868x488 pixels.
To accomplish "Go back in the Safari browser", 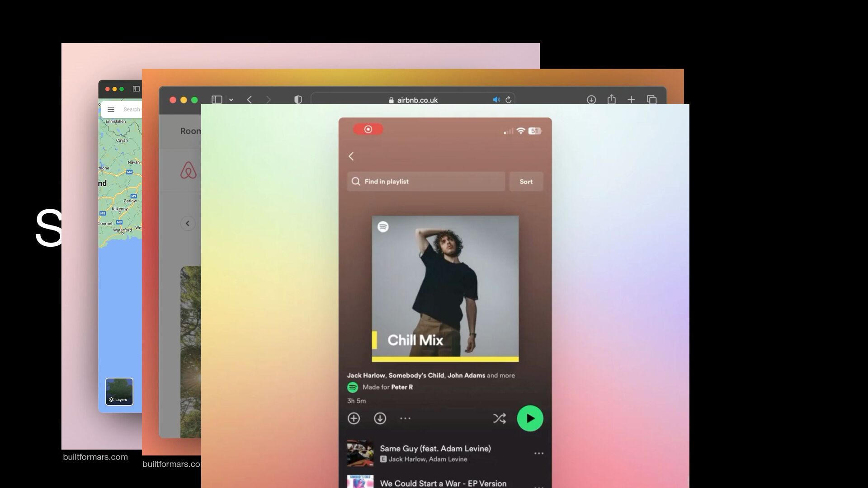I will click(x=249, y=99).
